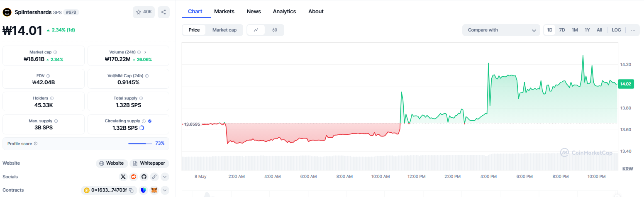Viewport: 644px width, 197px height.
Task: Select the Market cap chart toggle
Action: [x=224, y=30]
